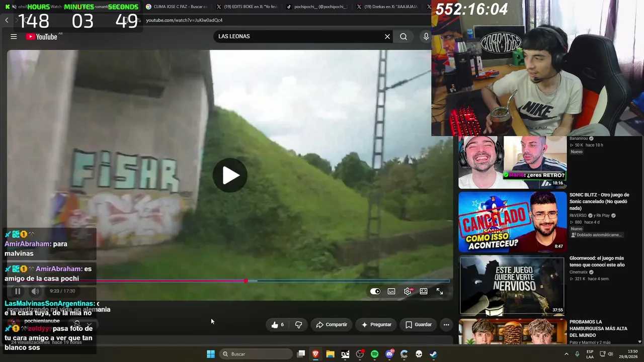Open video settings gear

pyautogui.click(x=408, y=291)
